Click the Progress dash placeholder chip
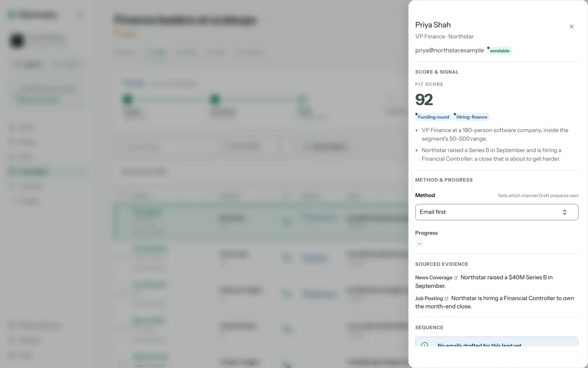The height and width of the screenshot is (368, 588). [x=419, y=243]
